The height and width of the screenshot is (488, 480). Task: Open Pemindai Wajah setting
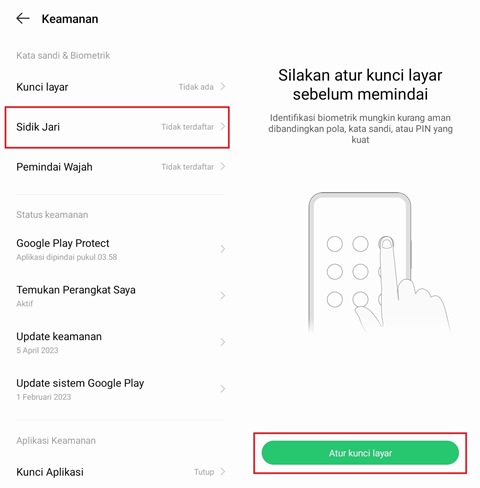[121, 167]
